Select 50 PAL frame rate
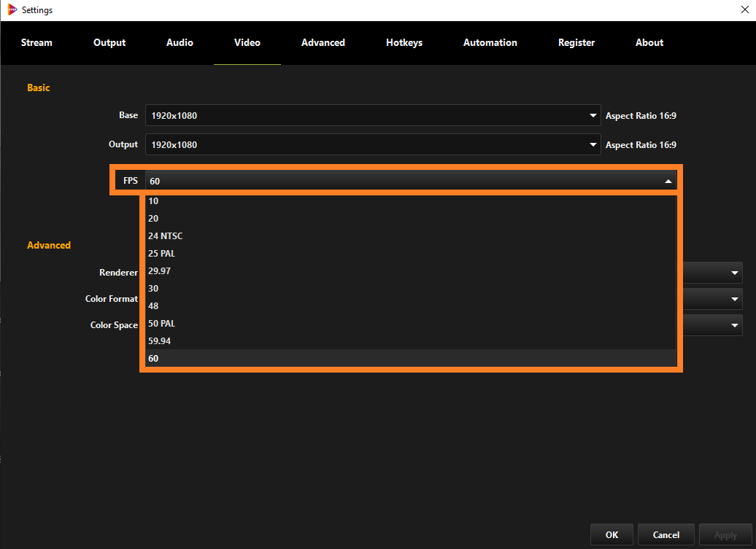Image resolution: width=756 pixels, height=549 pixels. coord(411,324)
